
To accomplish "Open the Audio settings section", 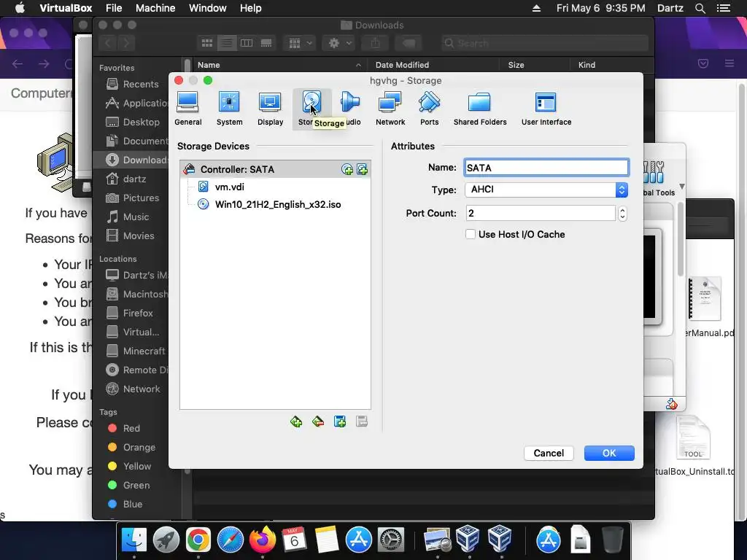I will click(350, 109).
